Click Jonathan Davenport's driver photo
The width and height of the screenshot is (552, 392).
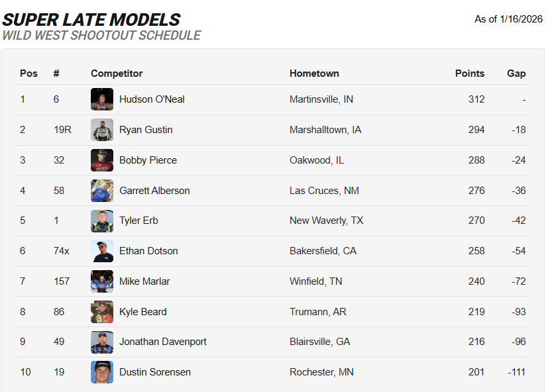coord(102,342)
